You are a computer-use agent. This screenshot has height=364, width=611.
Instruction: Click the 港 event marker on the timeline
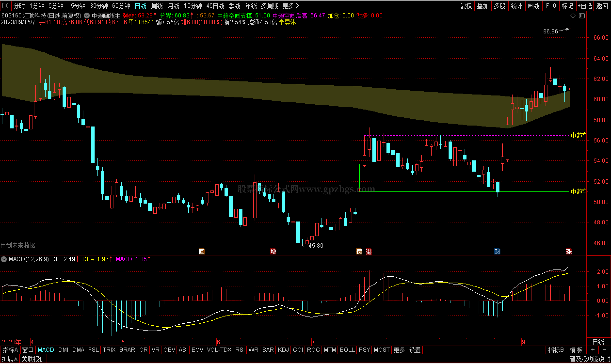pyautogui.click(x=369, y=251)
